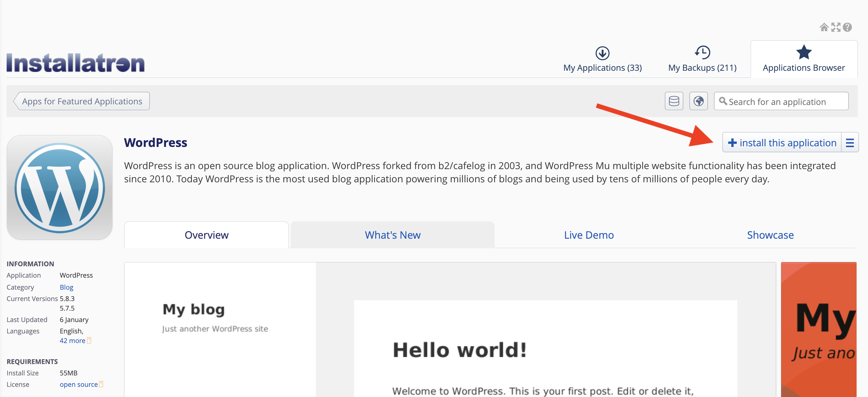Select the Showcase tab
The height and width of the screenshot is (397, 868).
(x=770, y=235)
